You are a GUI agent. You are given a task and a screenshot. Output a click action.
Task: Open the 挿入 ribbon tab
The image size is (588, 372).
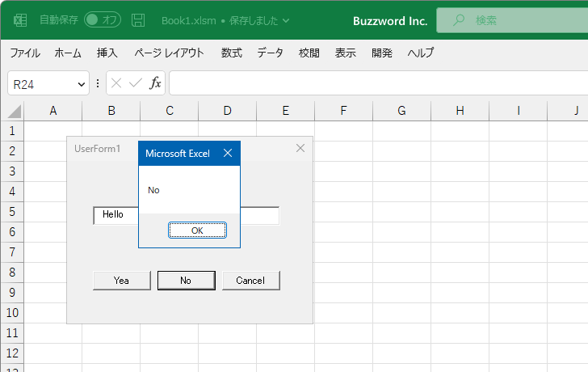[107, 53]
